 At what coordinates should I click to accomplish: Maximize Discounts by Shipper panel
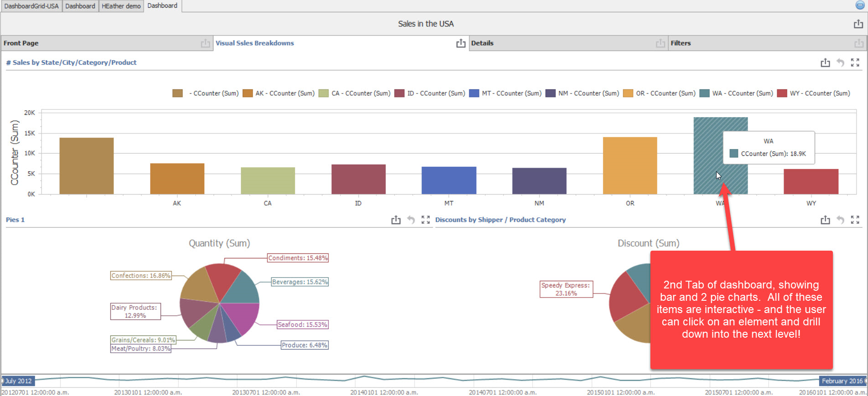point(855,220)
